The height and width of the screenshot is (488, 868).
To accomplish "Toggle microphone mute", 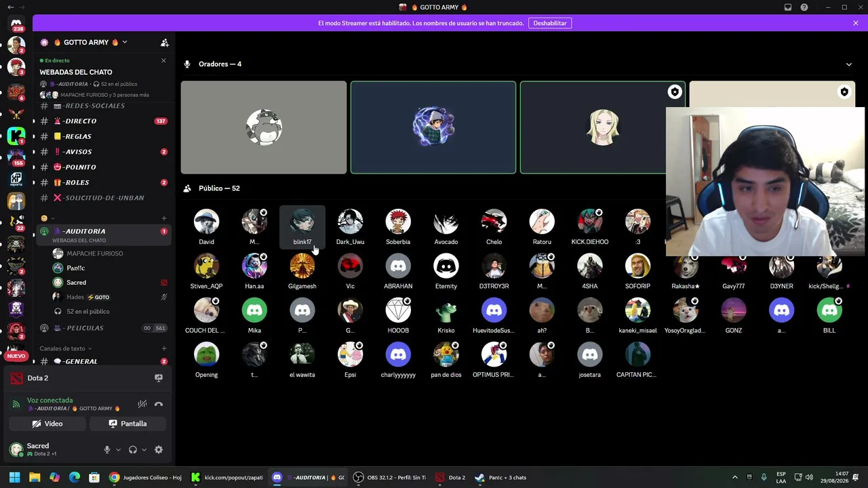I will 106,449.
